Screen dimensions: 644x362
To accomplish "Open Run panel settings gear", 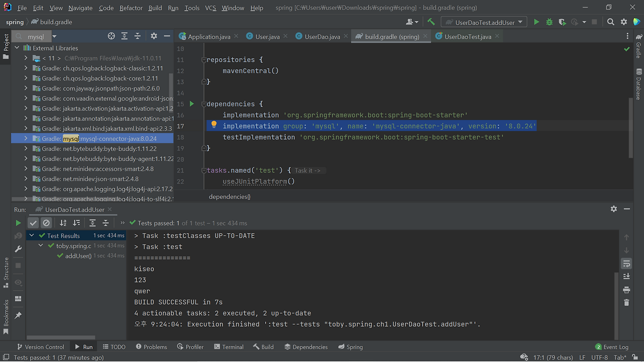I will [x=614, y=209].
